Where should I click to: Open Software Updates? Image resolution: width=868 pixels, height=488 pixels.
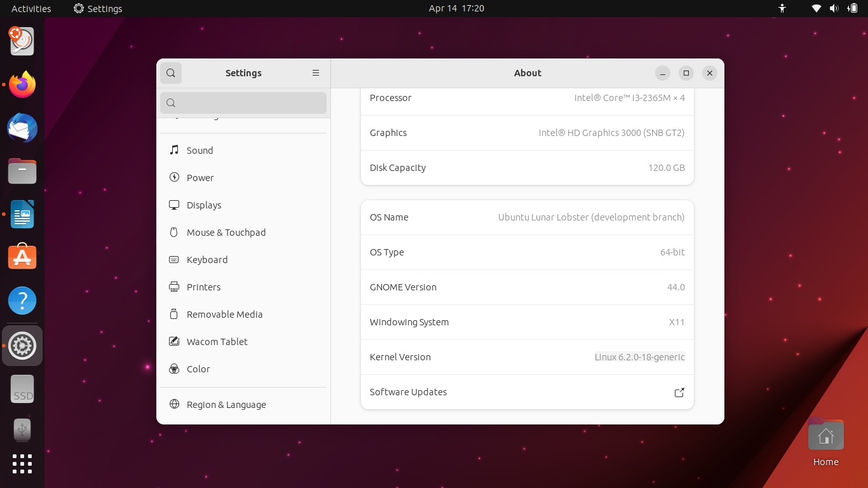click(x=527, y=392)
